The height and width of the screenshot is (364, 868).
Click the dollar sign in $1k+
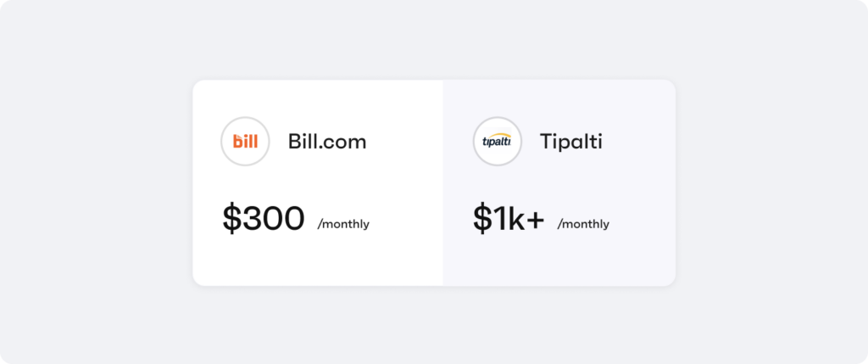click(x=482, y=218)
